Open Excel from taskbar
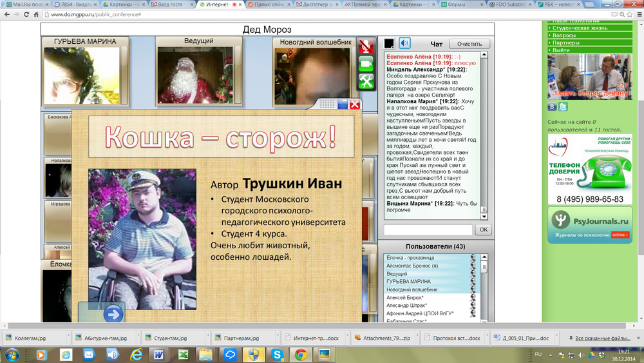 [183, 355]
